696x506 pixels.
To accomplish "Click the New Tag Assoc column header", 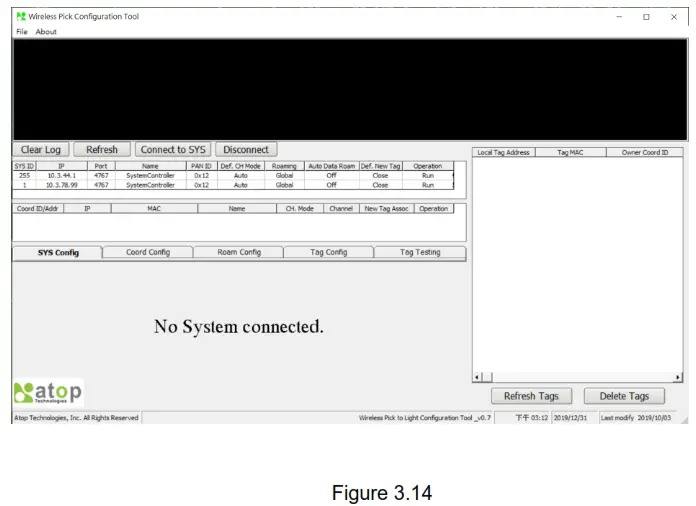I will click(x=386, y=209).
